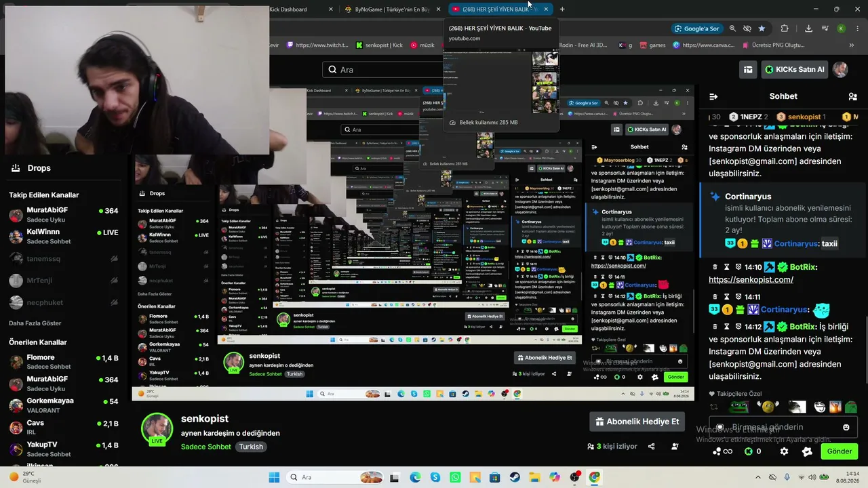Open Microsoft Edge from the taskbar
This screenshot has width=868, height=488.
tap(414, 477)
